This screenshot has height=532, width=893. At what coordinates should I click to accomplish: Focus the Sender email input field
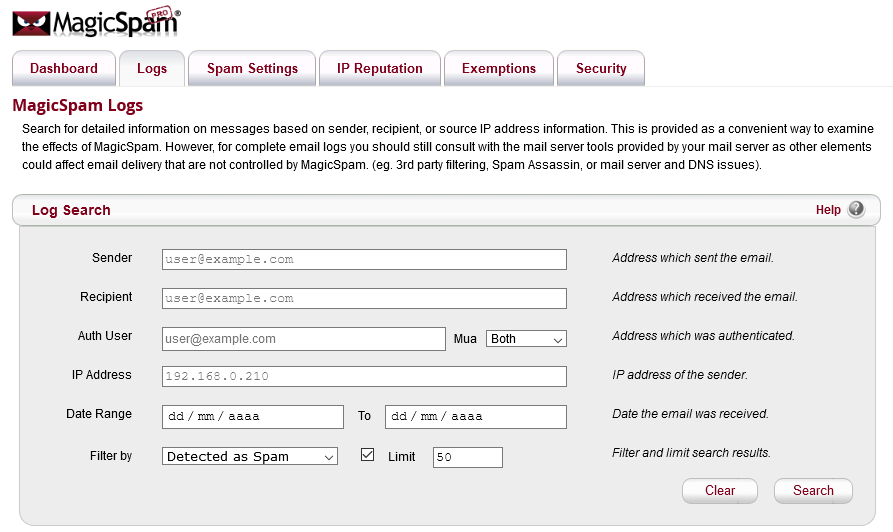(x=364, y=259)
